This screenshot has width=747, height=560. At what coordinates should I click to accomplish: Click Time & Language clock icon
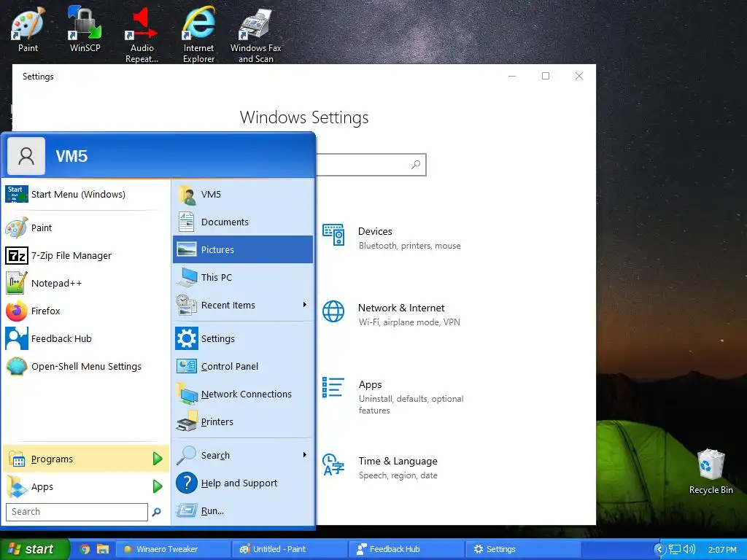point(333,464)
